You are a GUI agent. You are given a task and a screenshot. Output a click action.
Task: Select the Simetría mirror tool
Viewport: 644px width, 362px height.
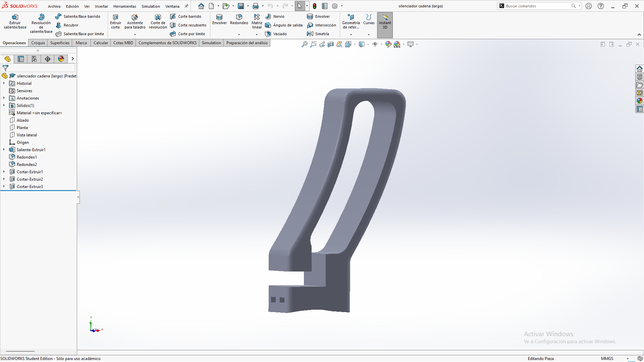pos(318,34)
